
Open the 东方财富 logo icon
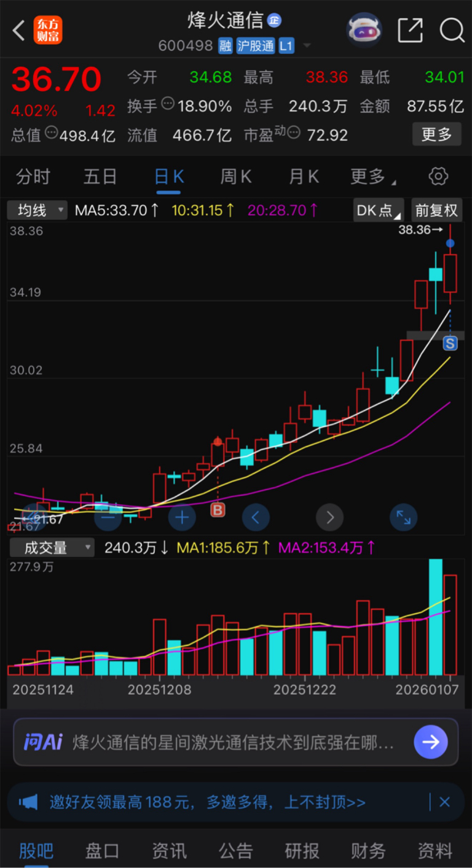[47, 30]
